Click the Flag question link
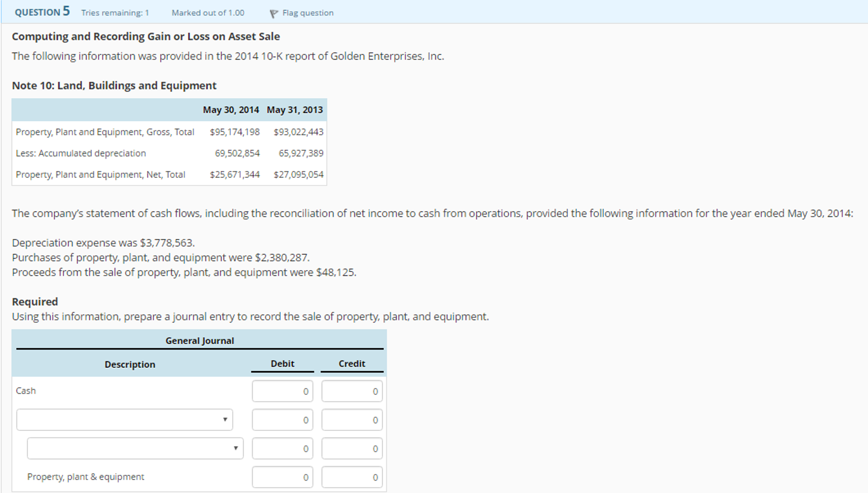This screenshot has width=868, height=493. (x=308, y=13)
